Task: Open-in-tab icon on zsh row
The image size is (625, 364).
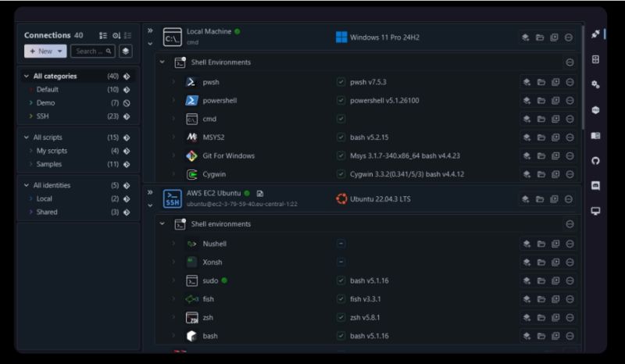Action: coord(555,317)
